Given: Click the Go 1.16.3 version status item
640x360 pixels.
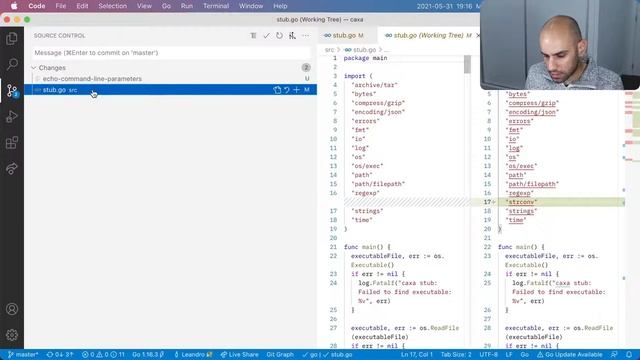Looking at the screenshot, I should (148, 355).
